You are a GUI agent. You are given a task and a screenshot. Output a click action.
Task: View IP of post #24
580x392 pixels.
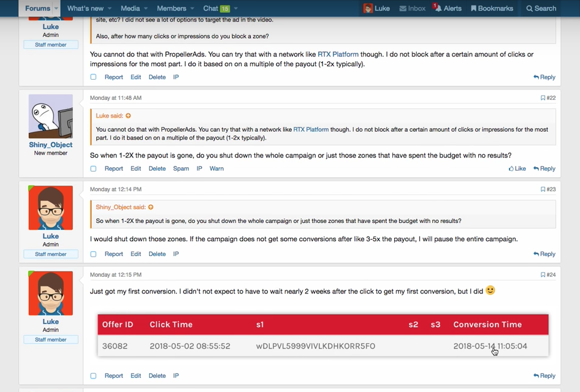pos(176,375)
